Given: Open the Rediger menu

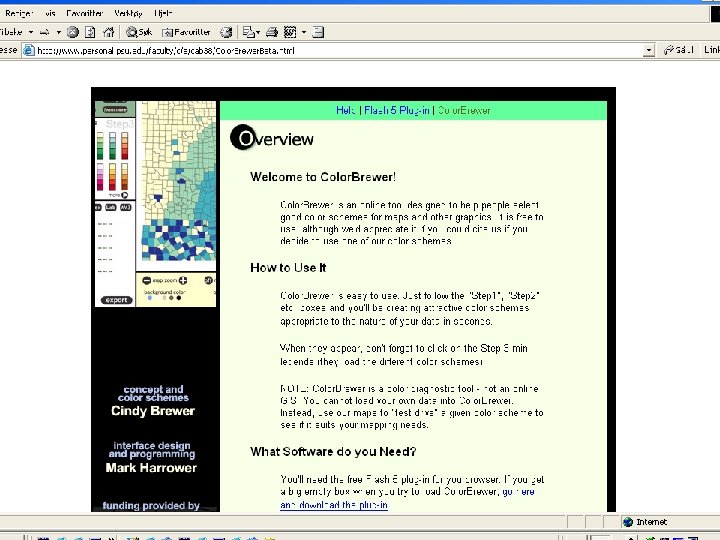Looking at the screenshot, I should pyautogui.click(x=17, y=13).
